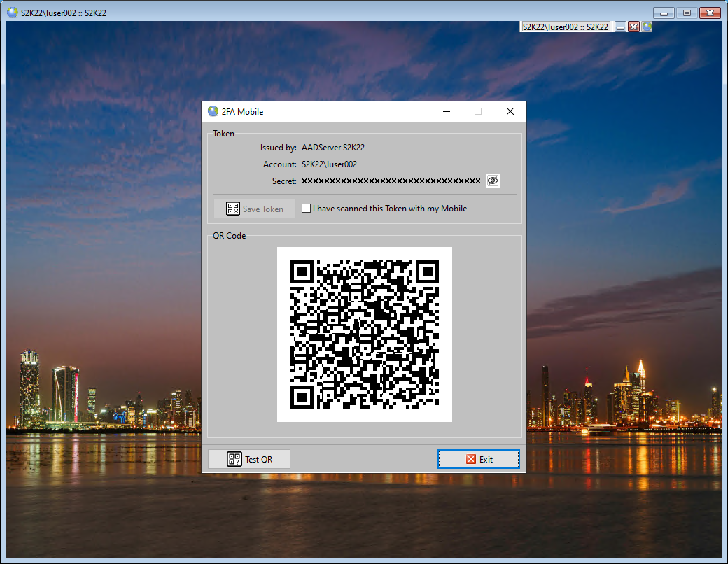Reveal the hidden Secret with the eye icon
This screenshot has width=728, height=564.
coord(493,181)
